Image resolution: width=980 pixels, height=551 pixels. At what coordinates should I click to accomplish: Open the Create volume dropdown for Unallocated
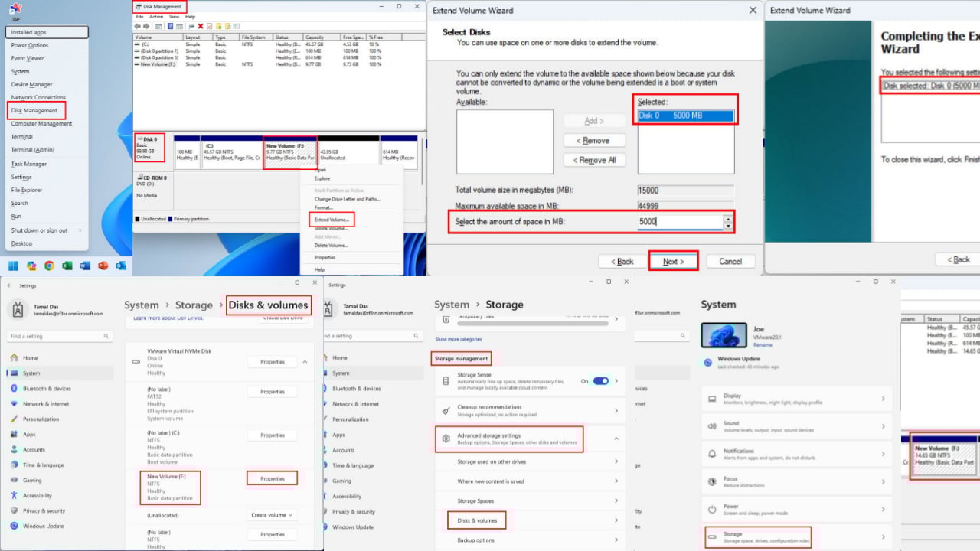[x=273, y=515]
